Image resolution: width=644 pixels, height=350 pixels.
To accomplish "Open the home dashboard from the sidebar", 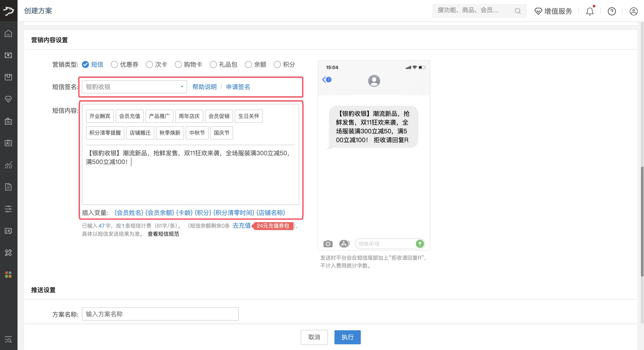I will pos(9,33).
